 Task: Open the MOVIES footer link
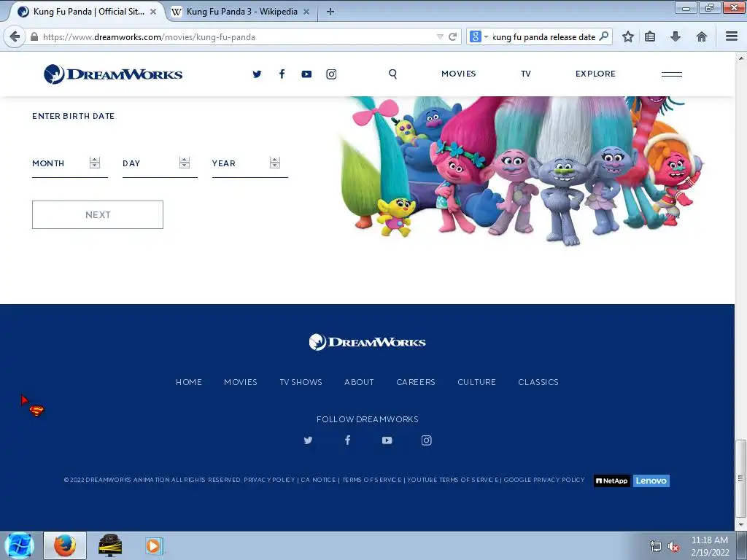point(241,382)
